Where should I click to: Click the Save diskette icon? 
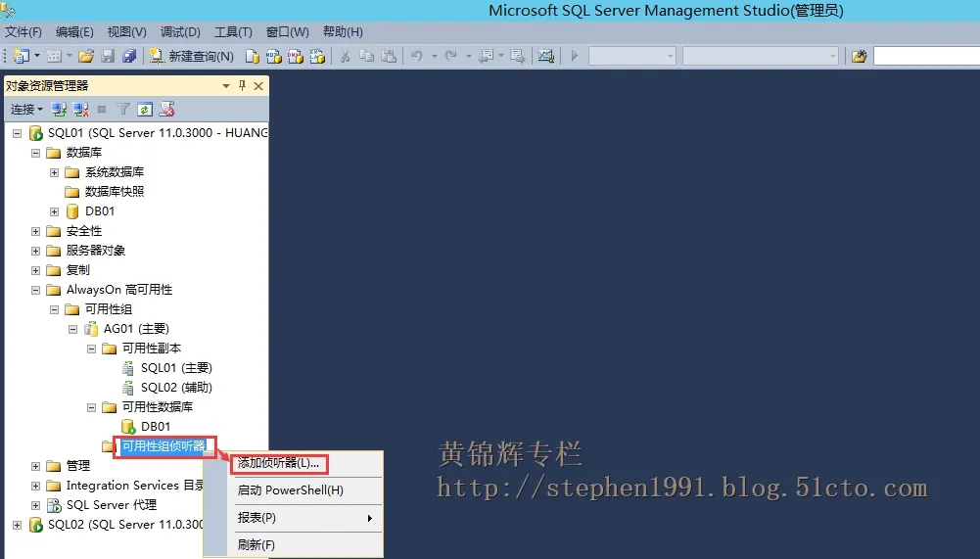[108, 56]
